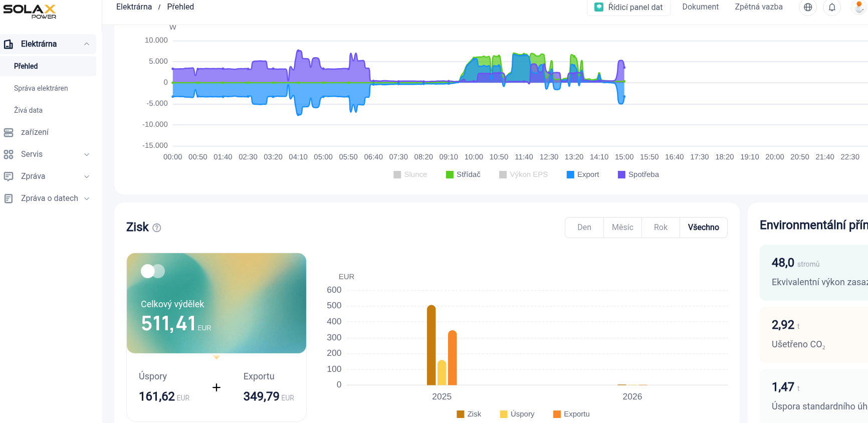Open the Dokument link
The width and height of the screenshot is (868, 423).
700,7
